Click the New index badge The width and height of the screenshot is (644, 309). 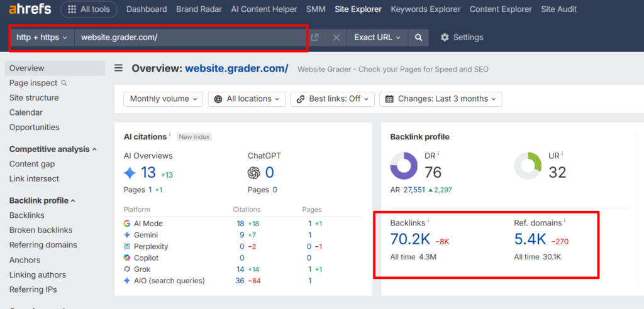[x=194, y=137]
